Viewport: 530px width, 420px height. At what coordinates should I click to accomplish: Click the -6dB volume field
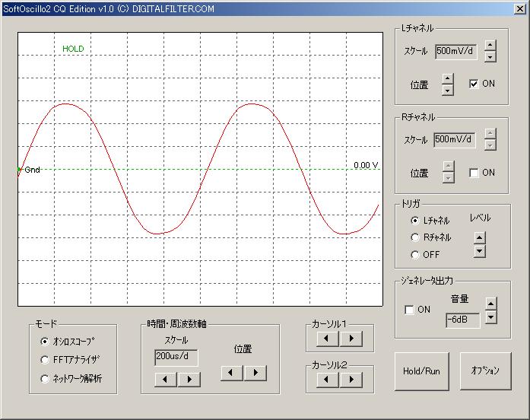pyautogui.click(x=462, y=320)
